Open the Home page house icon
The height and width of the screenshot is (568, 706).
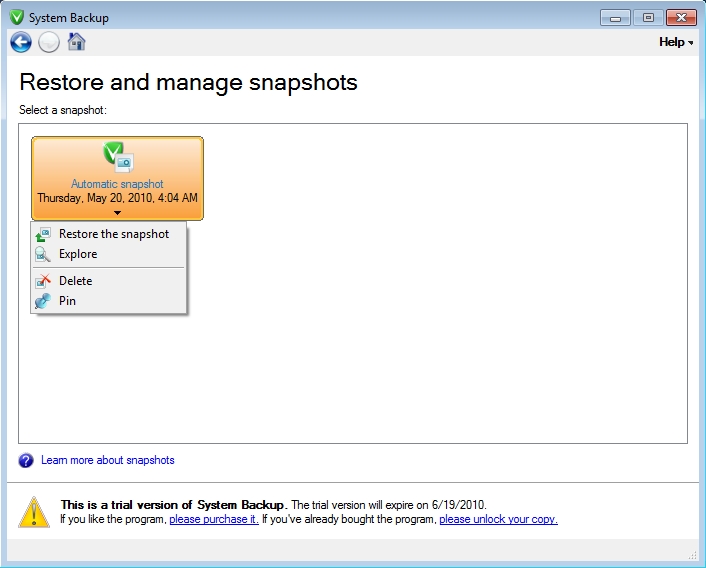tap(76, 41)
